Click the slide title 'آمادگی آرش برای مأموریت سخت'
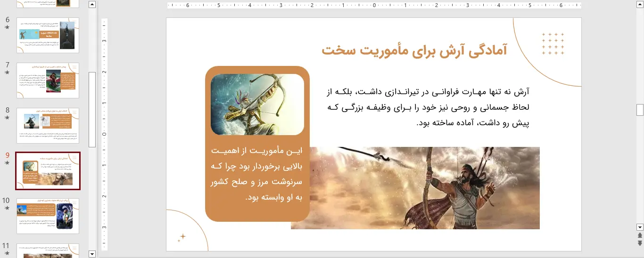This screenshot has height=258, width=644. pos(414,50)
